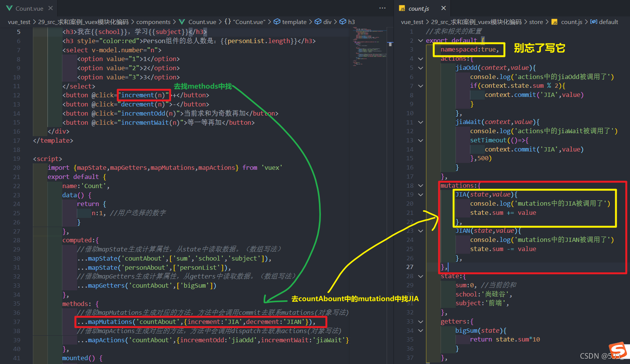
Task: Click the JS file icon on count.js tab
Action: point(402,8)
